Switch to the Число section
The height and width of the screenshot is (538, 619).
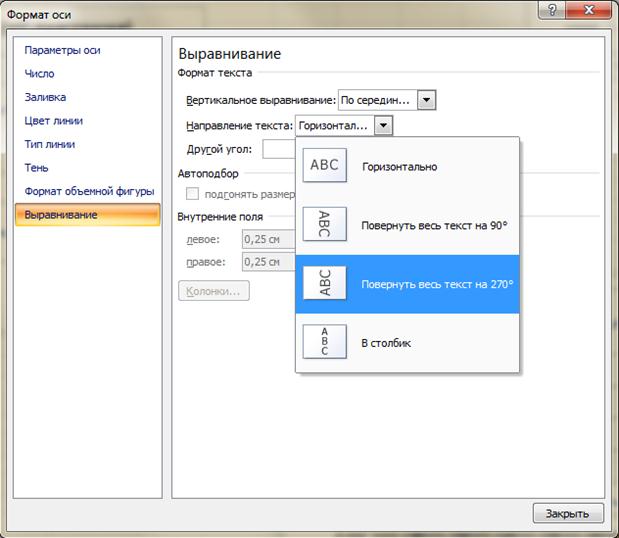tap(39, 74)
